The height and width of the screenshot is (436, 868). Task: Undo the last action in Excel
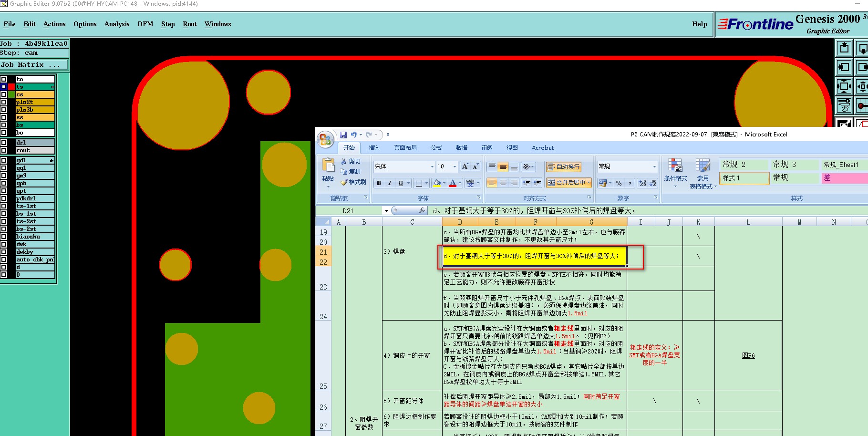point(353,135)
